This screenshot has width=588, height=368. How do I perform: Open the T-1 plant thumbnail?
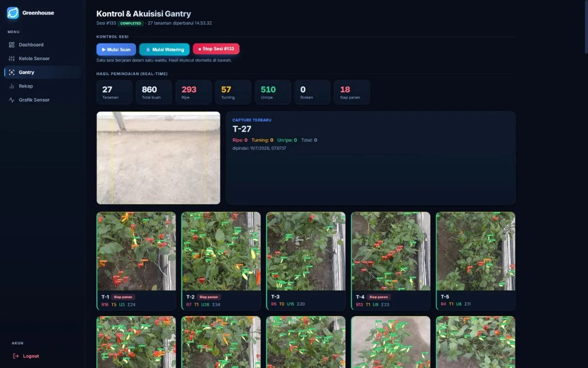tap(137, 251)
